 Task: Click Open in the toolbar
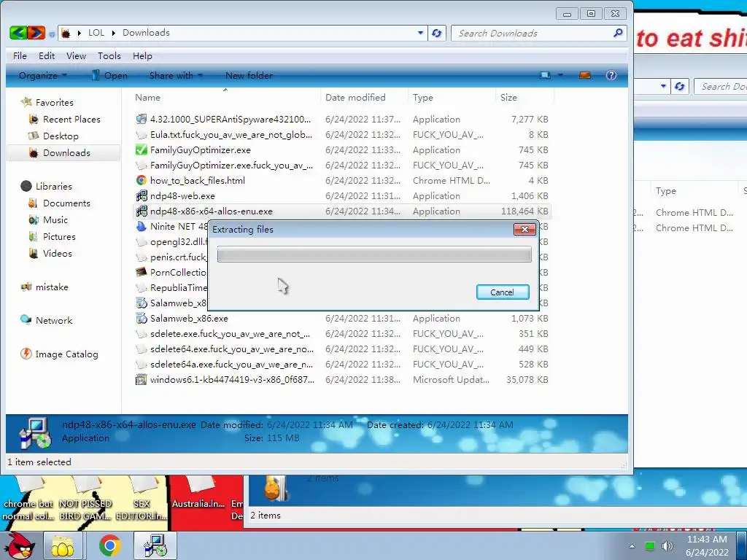point(110,75)
